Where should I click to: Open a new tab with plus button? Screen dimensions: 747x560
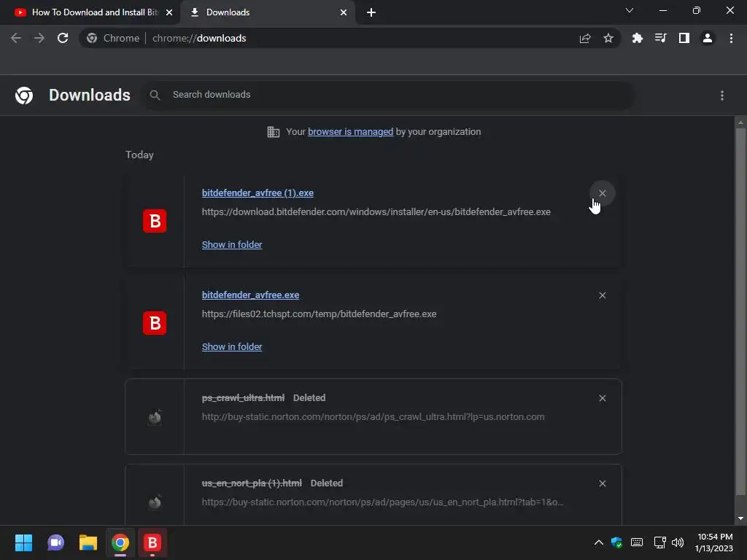click(371, 12)
